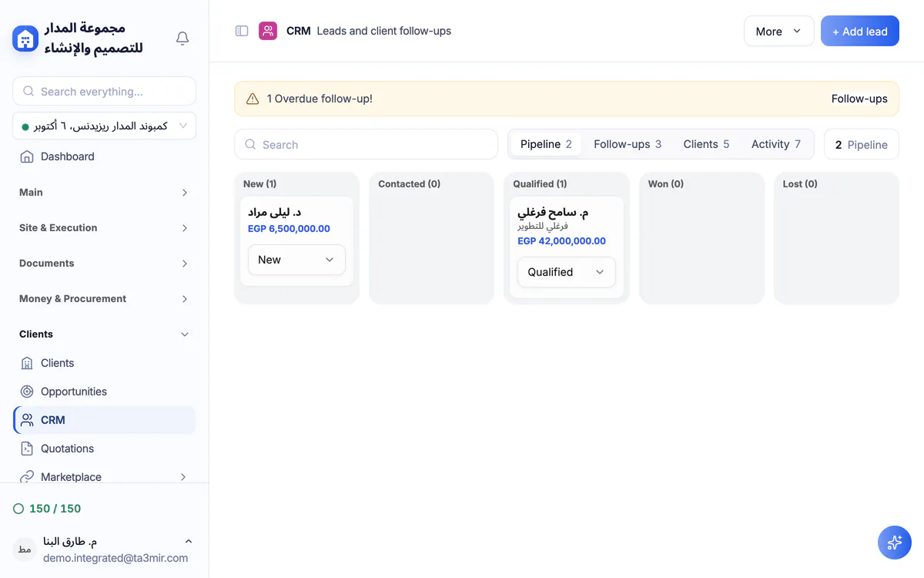Change status dropdown showing New
This screenshot has height=578, width=924.
click(x=296, y=260)
